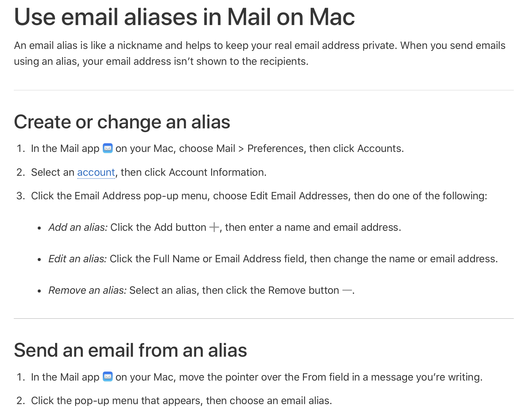This screenshot has width=519, height=420.
Task: Click "Accounts" at end of step 1
Action: (x=379, y=149)
